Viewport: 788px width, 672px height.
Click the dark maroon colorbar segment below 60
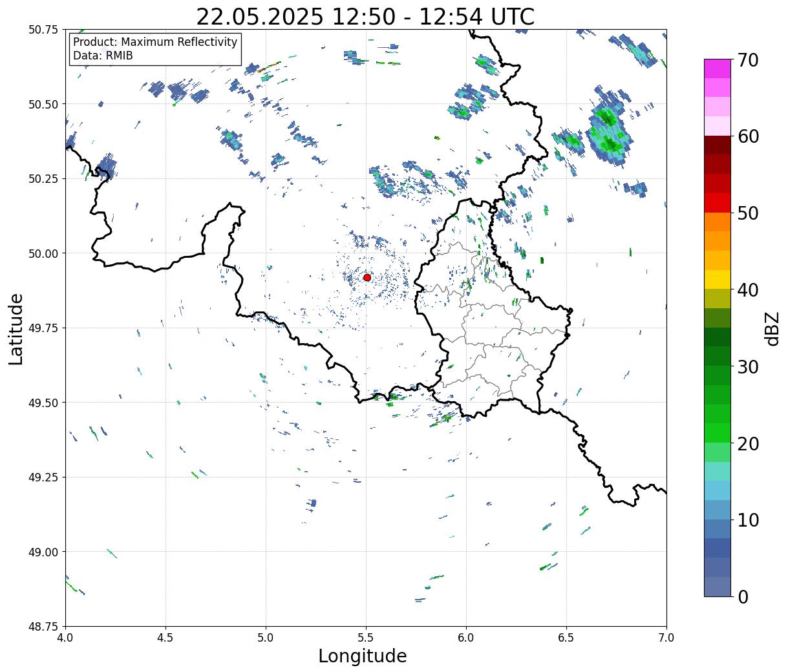tap(717, 145)
